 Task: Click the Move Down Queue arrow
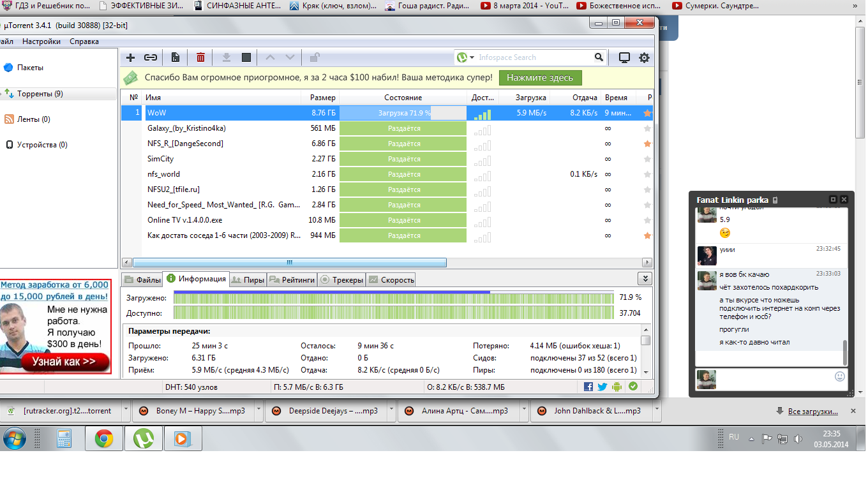[x=290, y=57]
